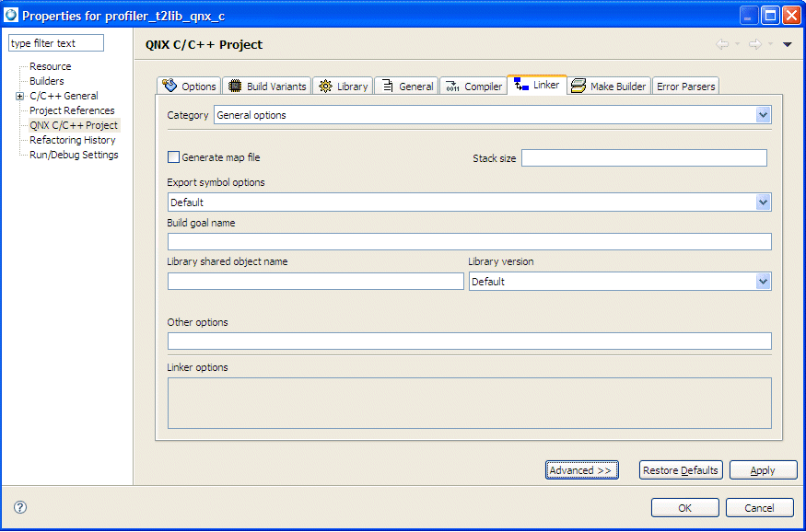Viewport: 806px width, 532px height.
Task: Open the view menu dropdown arrow
Action: click(x=787, y=44)
